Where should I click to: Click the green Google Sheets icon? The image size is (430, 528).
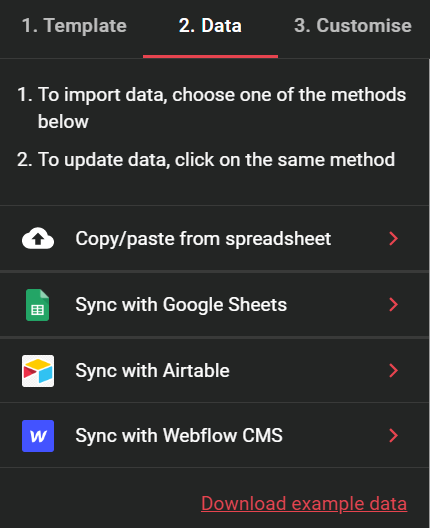tap(38, 305)
